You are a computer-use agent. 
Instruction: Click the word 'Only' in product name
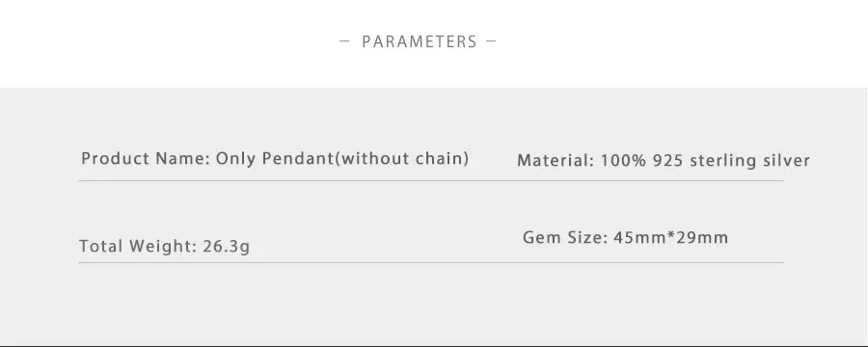pyautogui.click(x=236, y=159)
